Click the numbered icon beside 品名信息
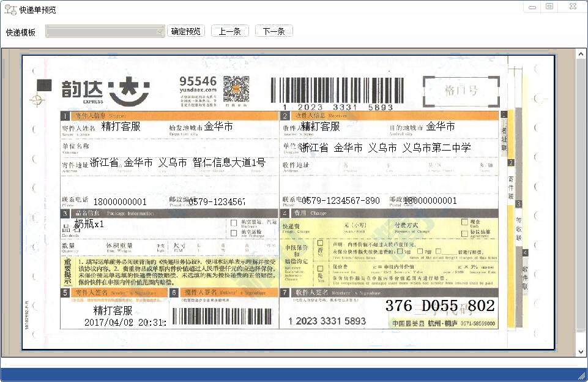Image resolution: width=588 pixels, height=382 pixels. pos(66,214)
